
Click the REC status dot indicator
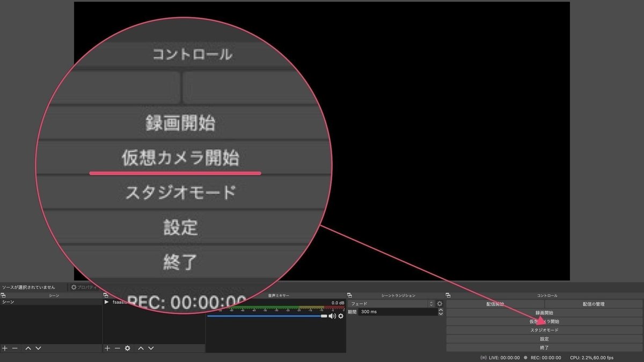[526, 358]
